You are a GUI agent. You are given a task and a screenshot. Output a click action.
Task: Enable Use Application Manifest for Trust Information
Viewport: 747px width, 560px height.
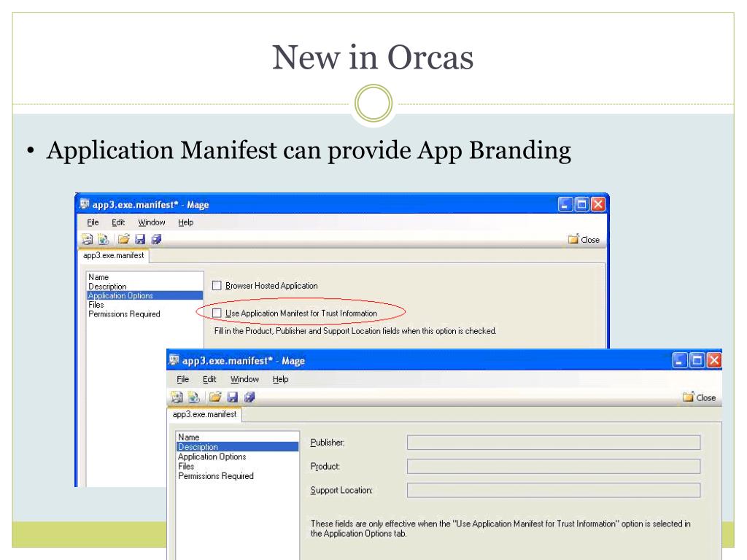pos(217,313)
